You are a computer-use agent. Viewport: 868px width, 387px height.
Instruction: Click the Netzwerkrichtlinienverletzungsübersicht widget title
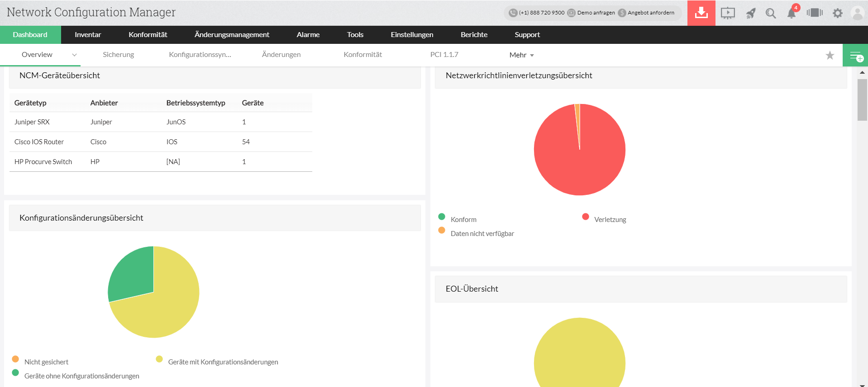point(519,76)
